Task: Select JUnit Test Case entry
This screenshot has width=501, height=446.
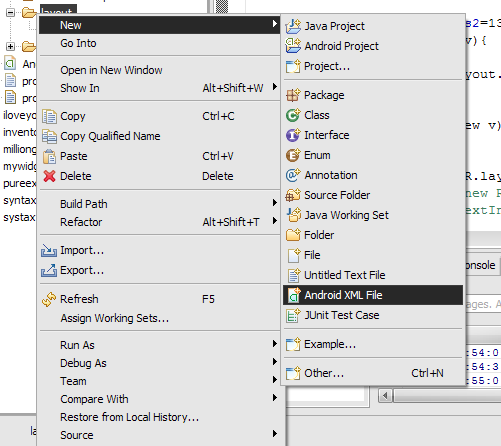Action: click(373, 315)
